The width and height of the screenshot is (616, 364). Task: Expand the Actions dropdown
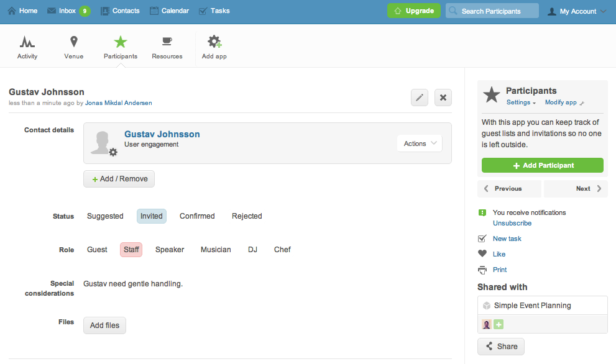(x=420, y=143)
